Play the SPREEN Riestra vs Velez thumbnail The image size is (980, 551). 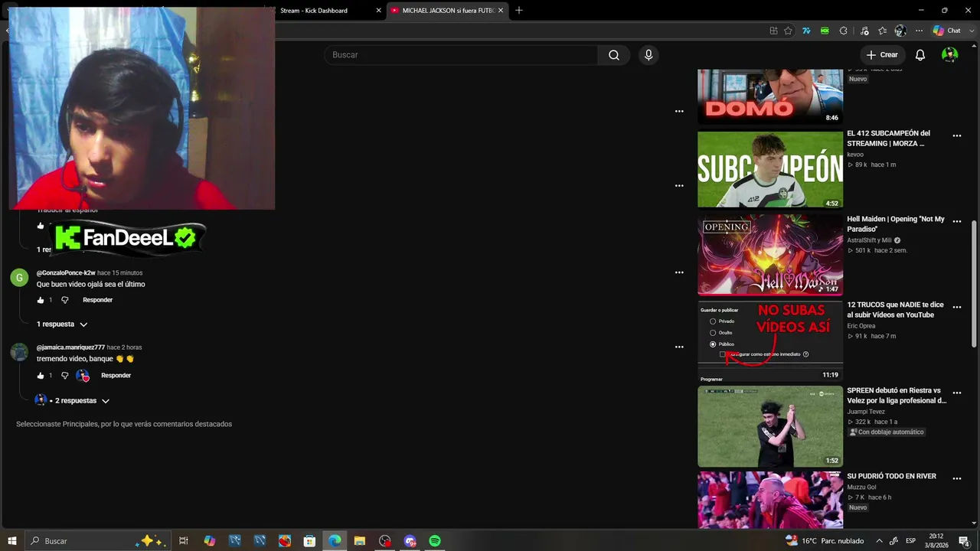pos(770,426)
